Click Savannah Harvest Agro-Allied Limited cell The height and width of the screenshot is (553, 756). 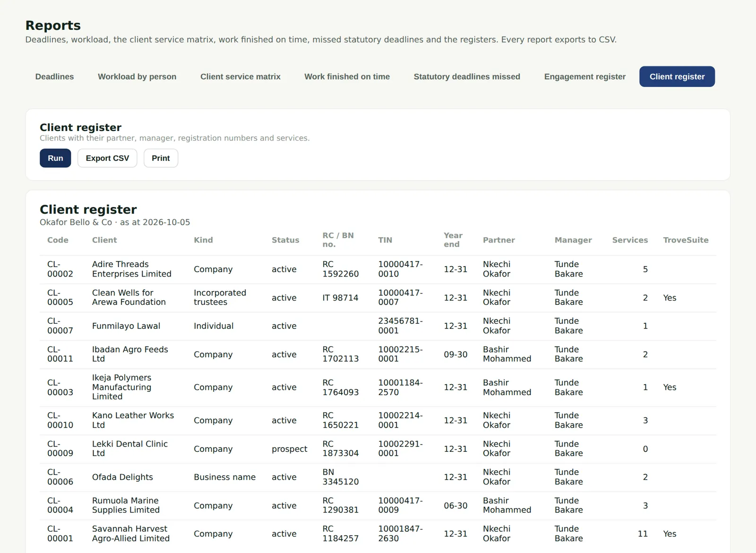tap(131, 534)
